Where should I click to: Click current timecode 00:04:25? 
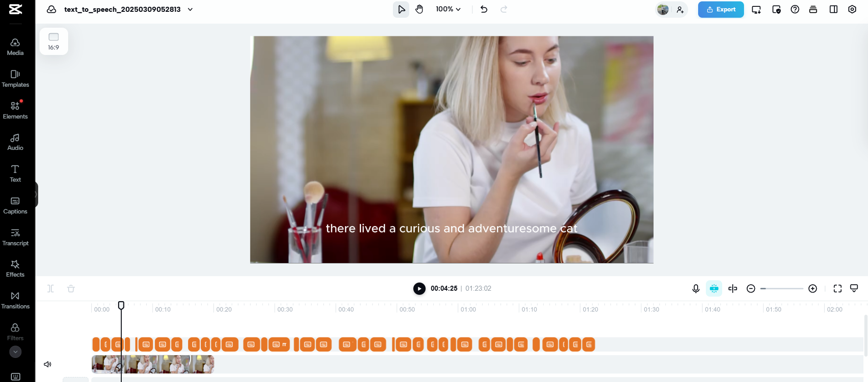444,288
